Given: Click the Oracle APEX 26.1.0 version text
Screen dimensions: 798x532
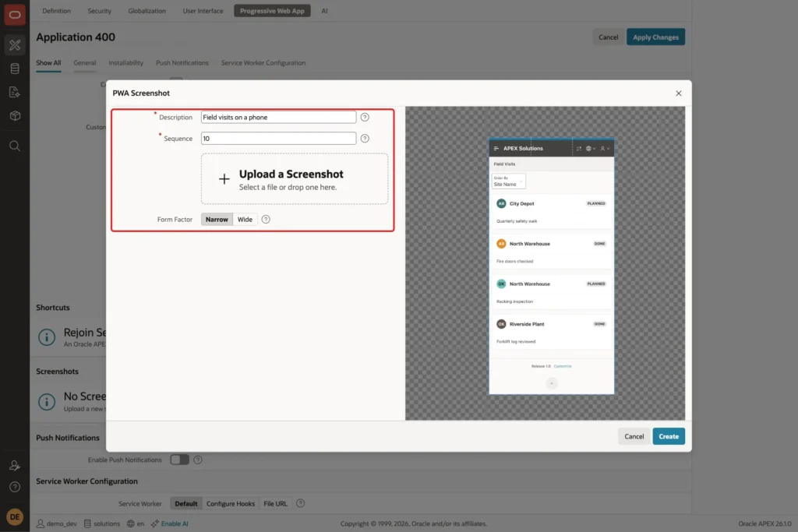Looking at the screenshot, I should [765, 523].
